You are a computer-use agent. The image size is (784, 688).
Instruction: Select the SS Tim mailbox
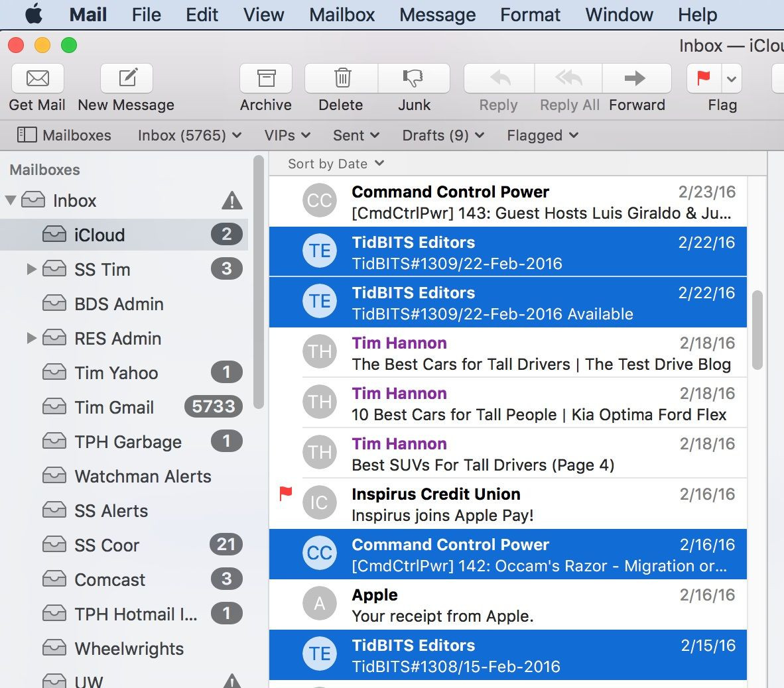pyautogui.click(x=124, y=269)
